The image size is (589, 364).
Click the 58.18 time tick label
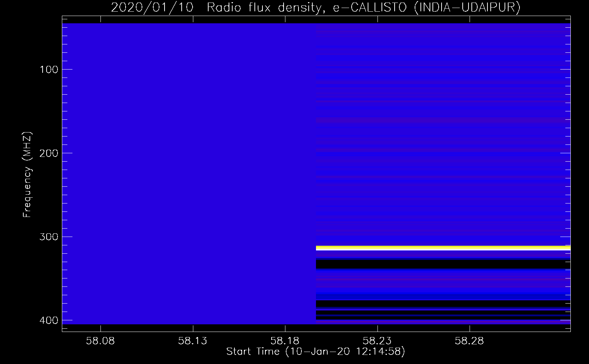[285, 341]
